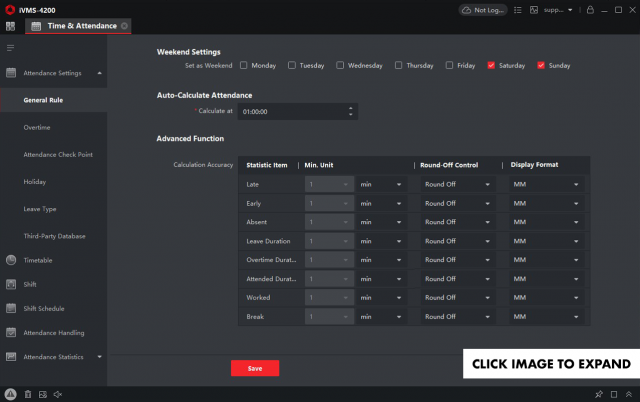Collapse Attendance Settings section arrow
Image resolution: width=640 pixels, height=402 pixels.
[x=100, y=73]
